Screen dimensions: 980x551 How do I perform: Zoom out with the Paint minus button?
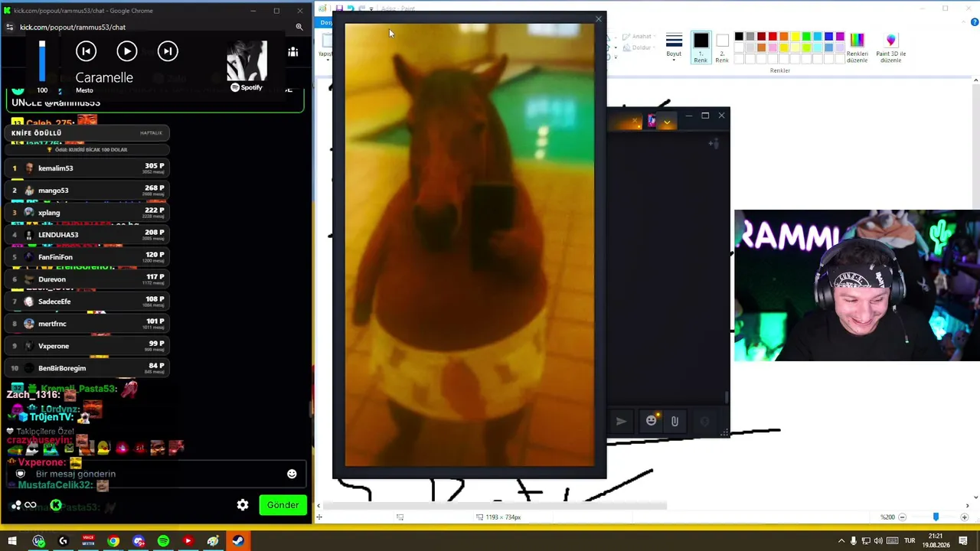point(902,517)
